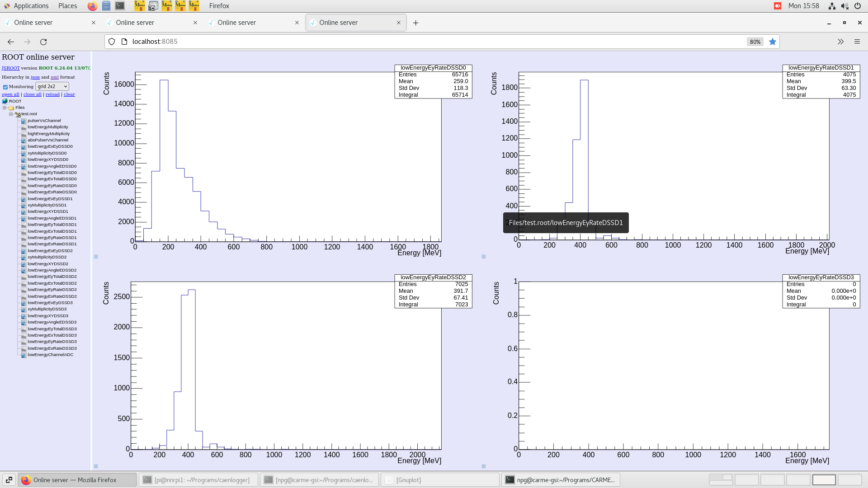Screen dimensions: 868x488
Task: Open the grid 2x2 layout dropdown
Action: tap(52, 86)
